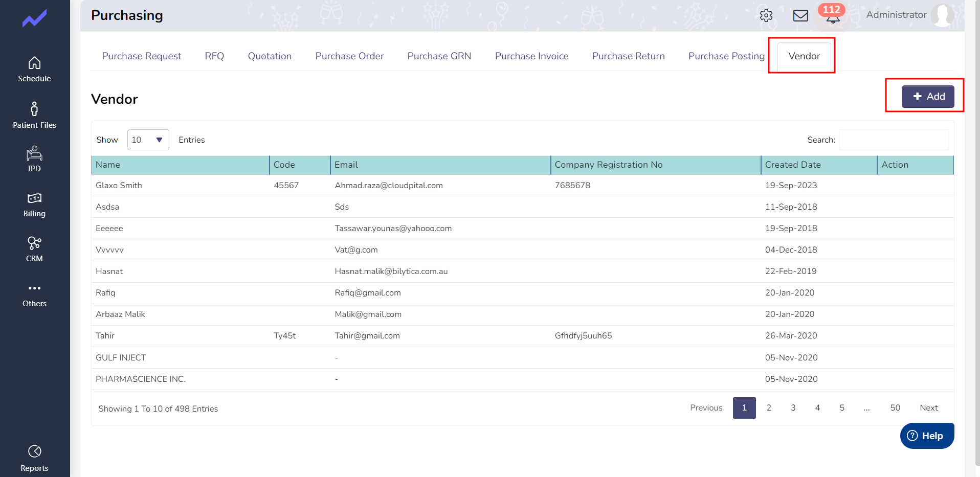Screen dimensions: 980x477
Task: Click vendor code Ty45t
Action: point(284,335)
